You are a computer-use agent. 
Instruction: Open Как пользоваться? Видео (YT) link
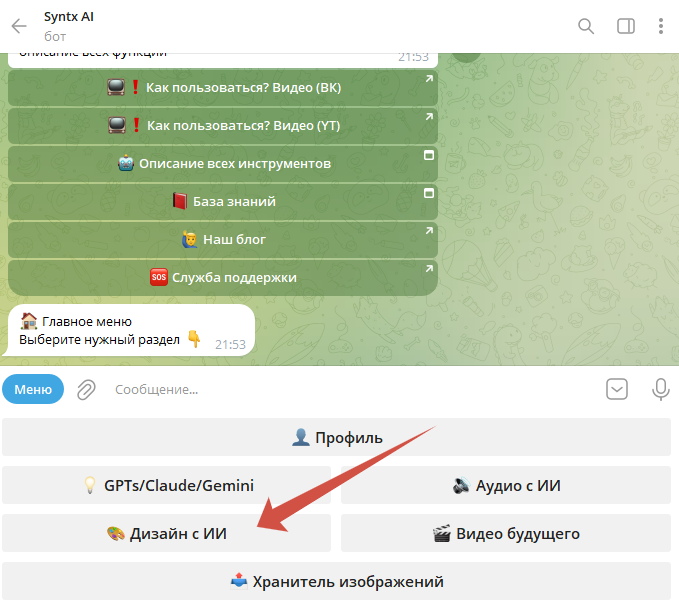(223, 126)
